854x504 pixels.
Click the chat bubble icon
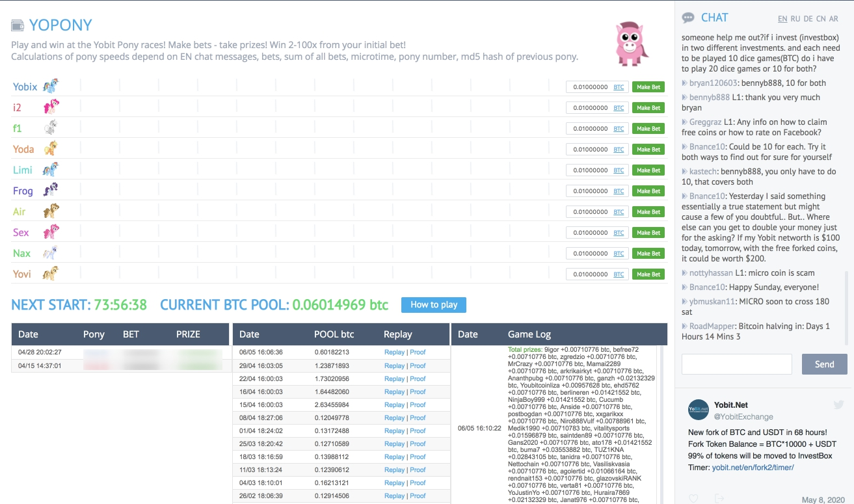[x=688, y=18]
